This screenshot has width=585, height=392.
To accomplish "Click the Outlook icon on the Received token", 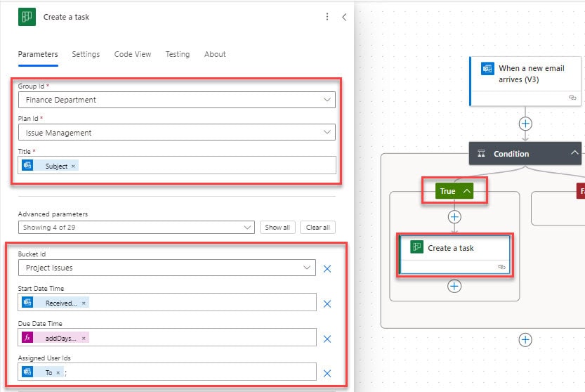I will 27,302.
